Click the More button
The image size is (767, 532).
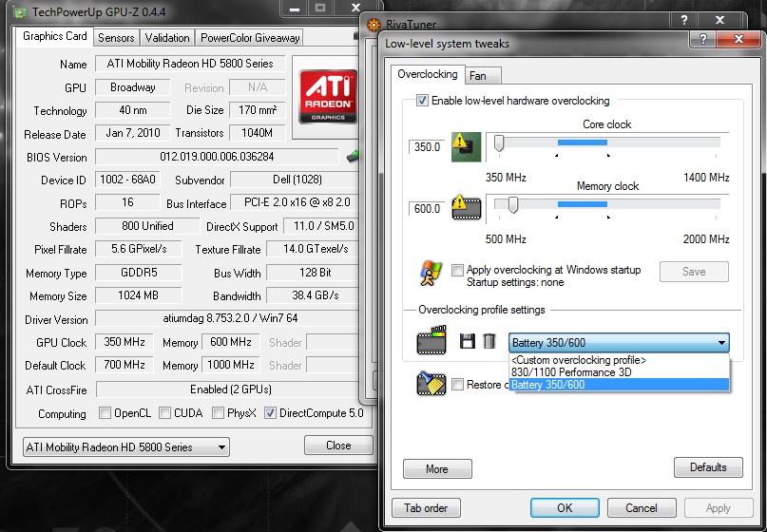pos(437,469)
